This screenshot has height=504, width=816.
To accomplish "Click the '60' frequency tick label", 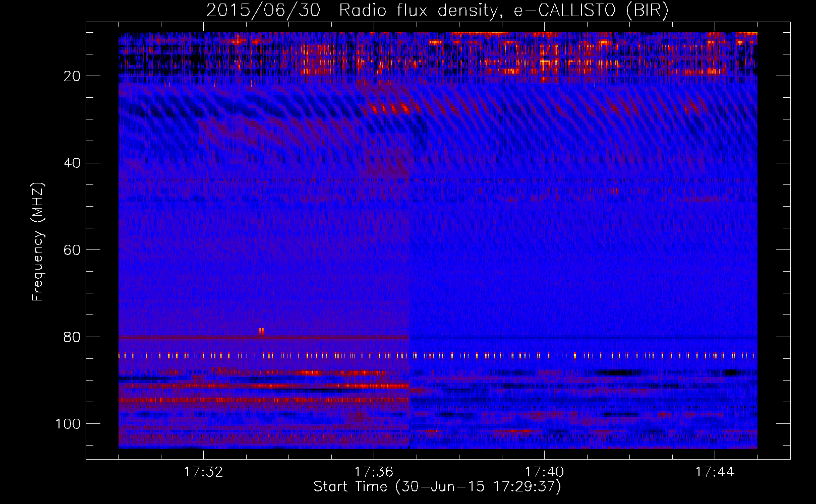I will pyautogui.click(x=73, y=250).
